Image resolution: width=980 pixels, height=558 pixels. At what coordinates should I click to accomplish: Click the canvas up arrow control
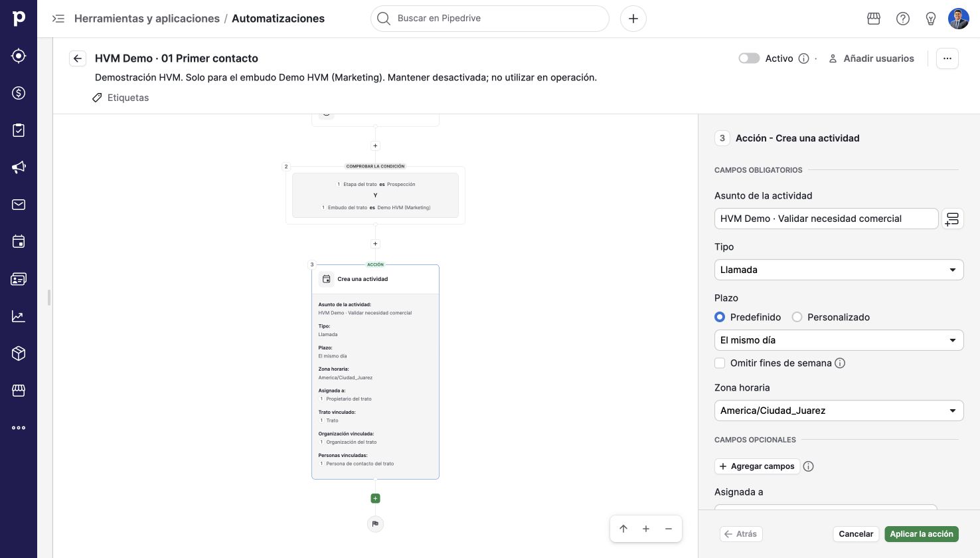pyautogui.click(x=623, y=529)
